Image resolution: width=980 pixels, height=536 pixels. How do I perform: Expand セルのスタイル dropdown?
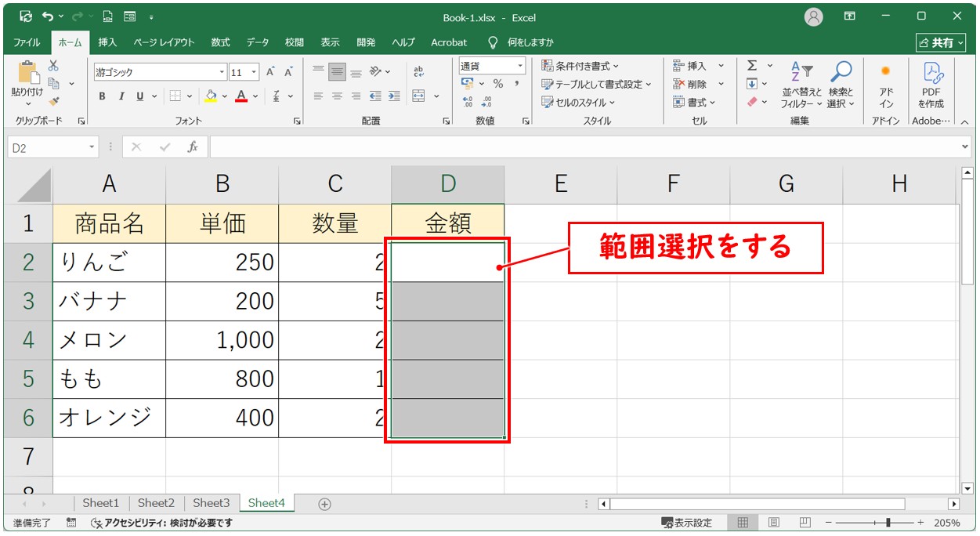pos(579,102)
